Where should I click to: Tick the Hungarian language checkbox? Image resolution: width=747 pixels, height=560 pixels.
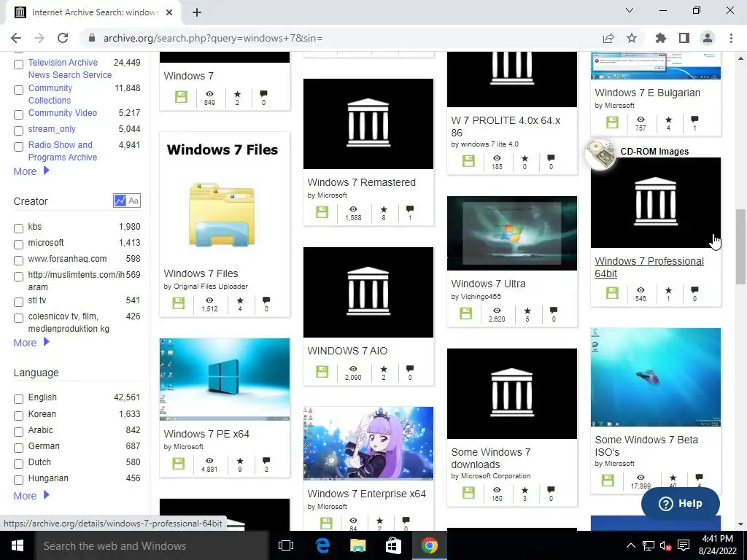click(x=18, y=480)
